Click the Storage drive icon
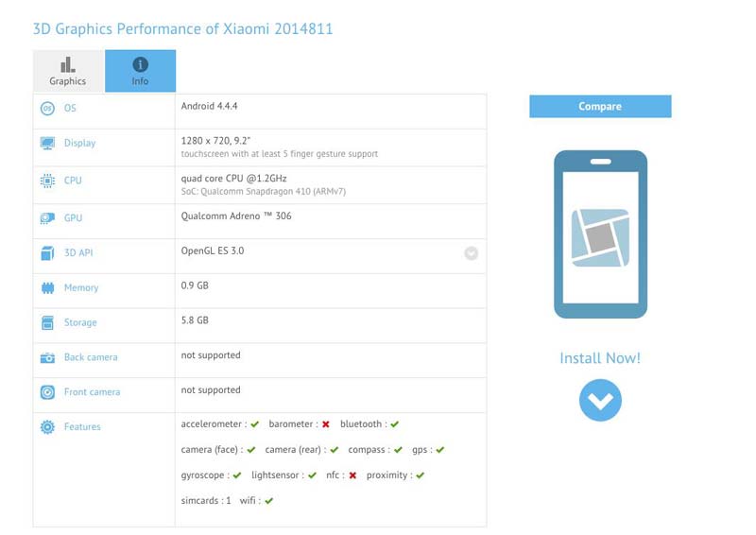The height and width of the screenshot is (535, 756). point(47,323)
